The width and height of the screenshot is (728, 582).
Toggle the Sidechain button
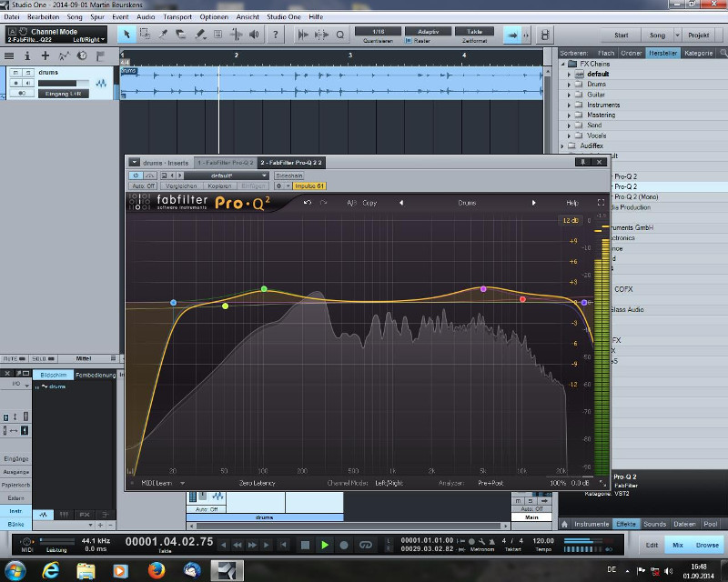tap(288, 176)
